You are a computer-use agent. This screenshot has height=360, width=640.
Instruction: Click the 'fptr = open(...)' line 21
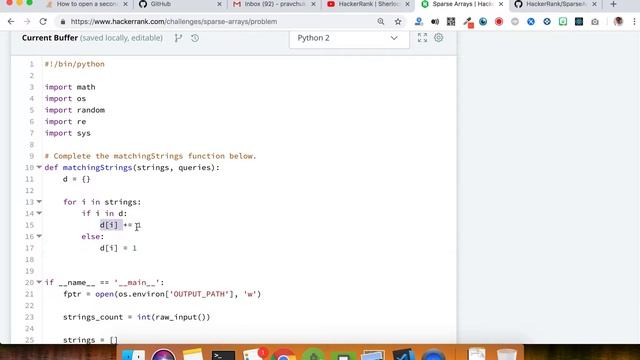click(x=162, y=294)
